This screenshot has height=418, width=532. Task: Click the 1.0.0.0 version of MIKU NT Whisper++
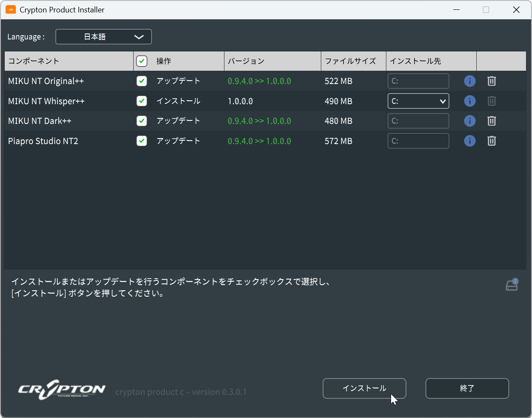(x=240, y=101)
